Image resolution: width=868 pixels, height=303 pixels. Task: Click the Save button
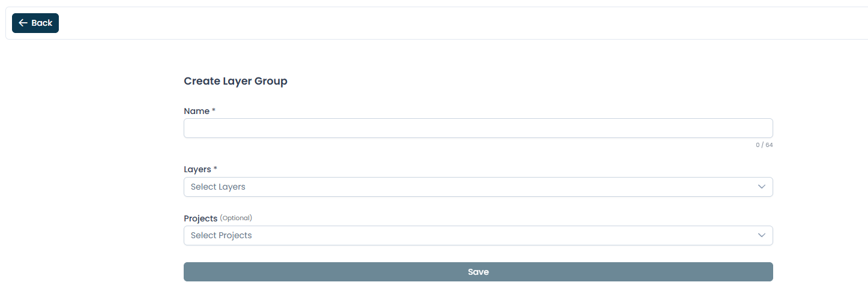point(478,272)
